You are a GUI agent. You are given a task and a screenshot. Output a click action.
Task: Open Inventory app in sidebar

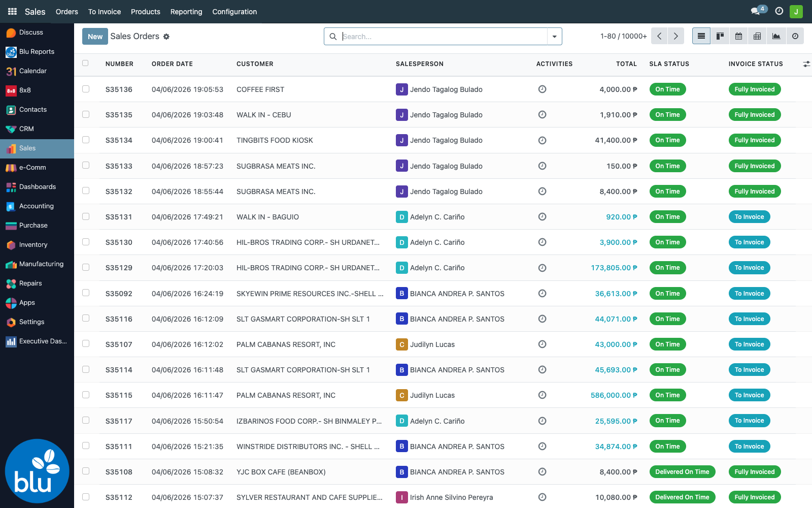click(37, 245)
